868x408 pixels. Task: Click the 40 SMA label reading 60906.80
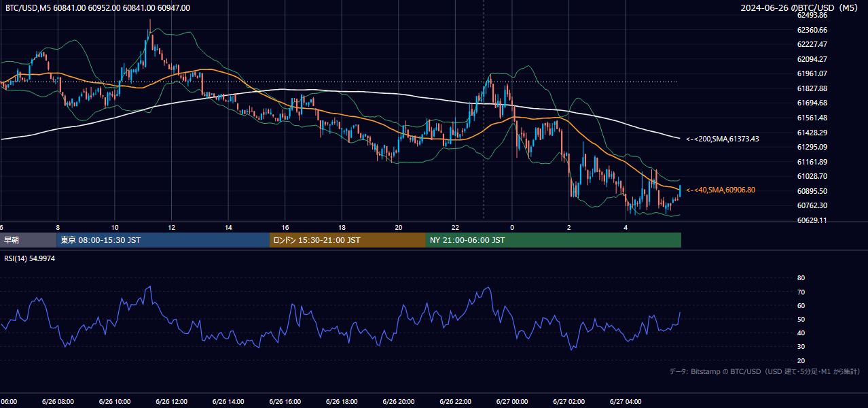(721, 190)
